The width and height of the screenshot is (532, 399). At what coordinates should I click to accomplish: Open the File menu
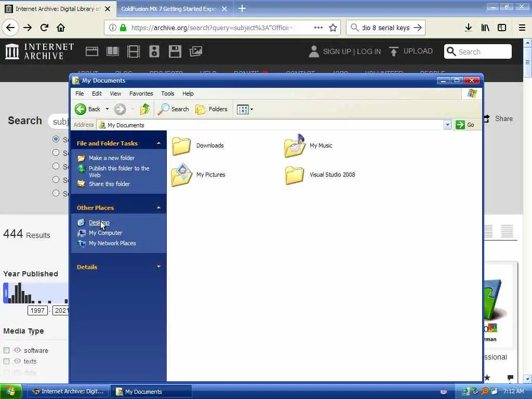point(79,94)
